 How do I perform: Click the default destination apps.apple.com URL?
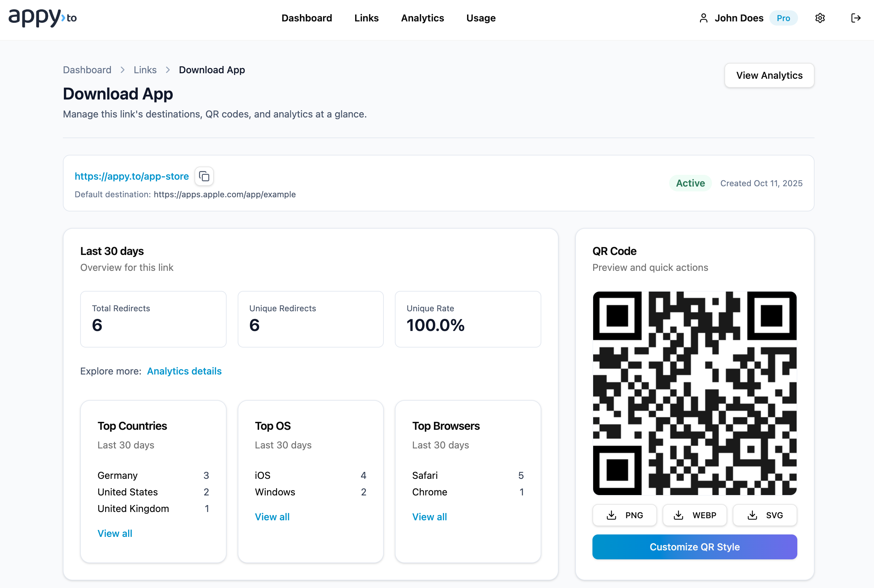pyautogui.click(x=225, y=194)
